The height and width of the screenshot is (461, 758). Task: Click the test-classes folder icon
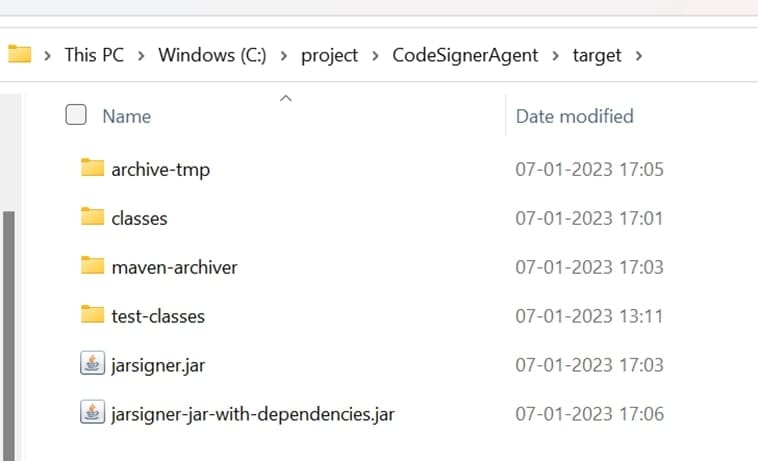pos(92,315)
